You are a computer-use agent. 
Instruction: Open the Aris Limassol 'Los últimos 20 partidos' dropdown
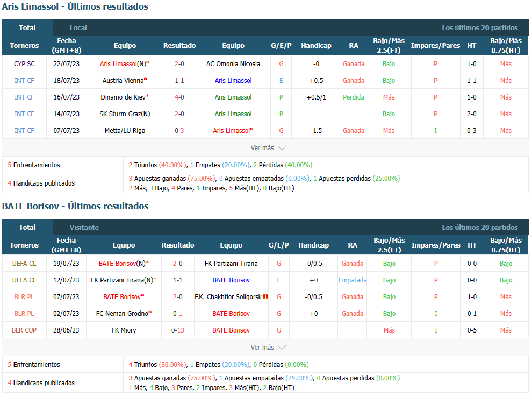480,28
